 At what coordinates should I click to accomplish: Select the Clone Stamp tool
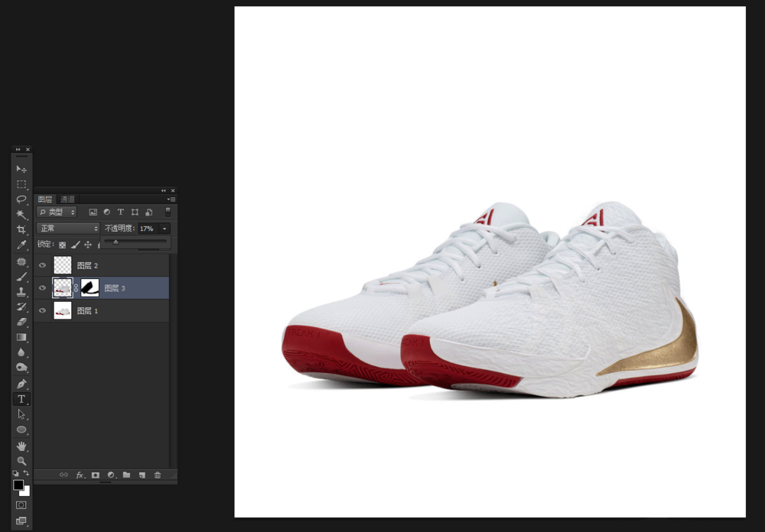pos(21,291)
